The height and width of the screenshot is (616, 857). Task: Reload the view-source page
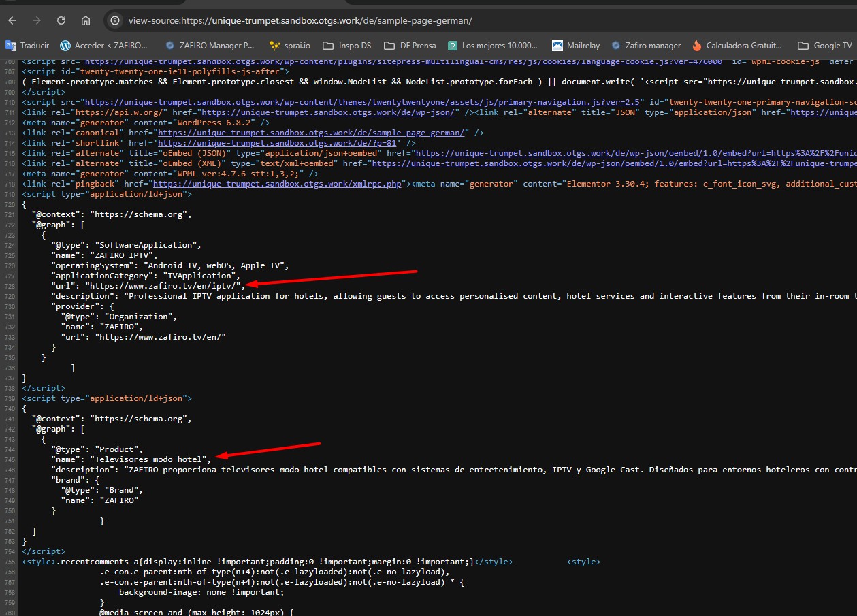point(61,20)
